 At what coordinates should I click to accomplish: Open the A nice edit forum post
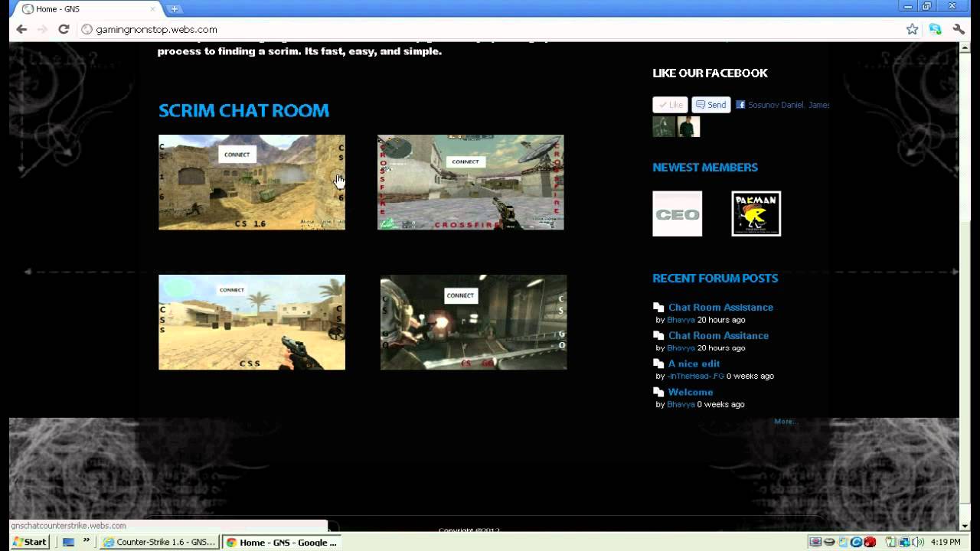(x=694, y=364)
